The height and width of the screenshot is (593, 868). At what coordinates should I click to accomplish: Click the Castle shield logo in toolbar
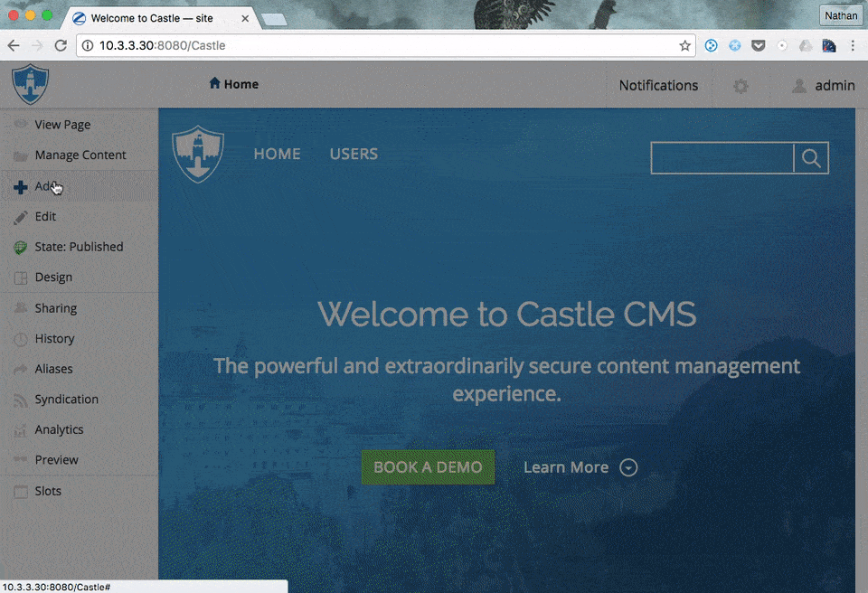click(x=31, y=84)
